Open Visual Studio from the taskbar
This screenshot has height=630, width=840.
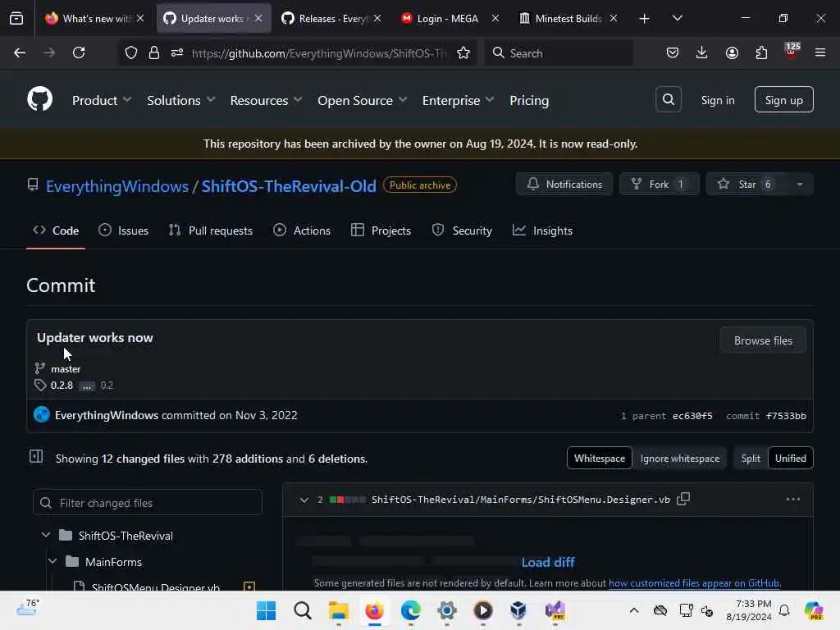point(555,610)
